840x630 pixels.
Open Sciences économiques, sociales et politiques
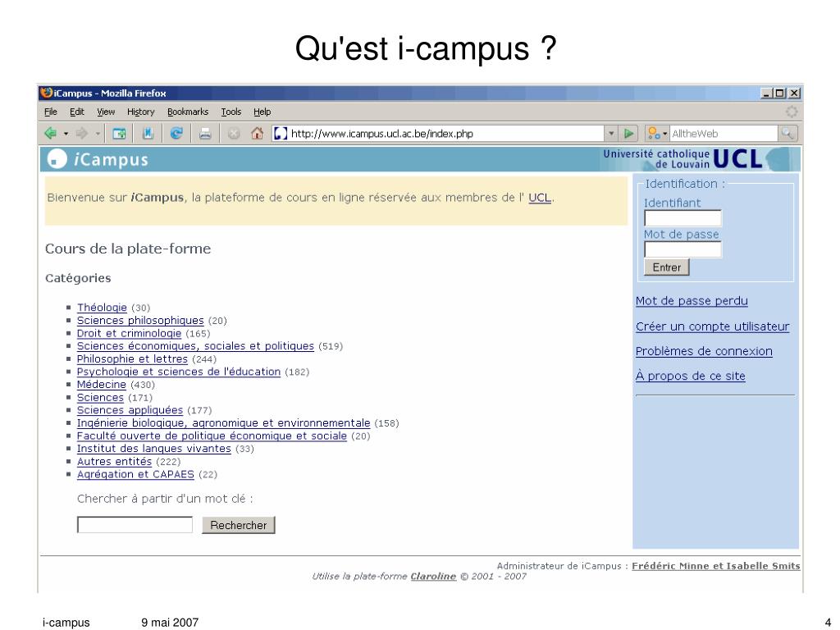[x=195, y=346]
